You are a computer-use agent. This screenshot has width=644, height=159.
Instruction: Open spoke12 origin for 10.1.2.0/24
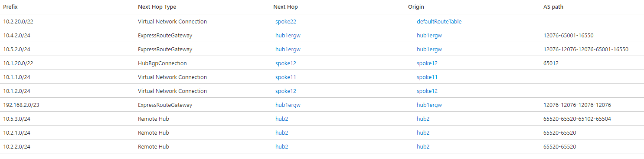(x=427, y=91)
